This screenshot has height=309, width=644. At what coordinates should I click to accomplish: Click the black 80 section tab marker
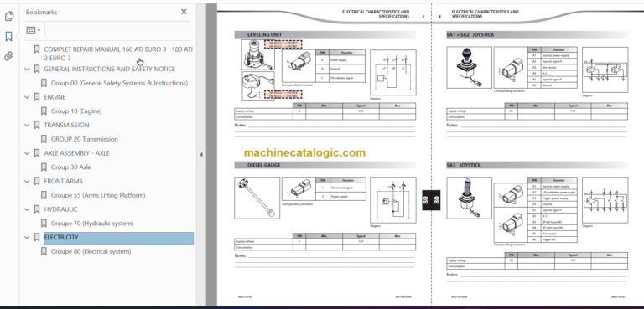[x=431, y=200]
